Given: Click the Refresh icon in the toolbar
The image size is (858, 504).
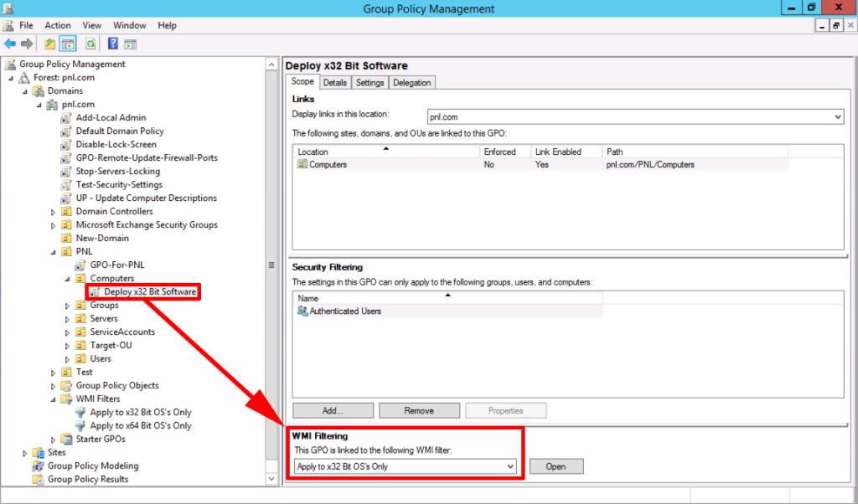Looking at the screenshot, I should 90,44.
